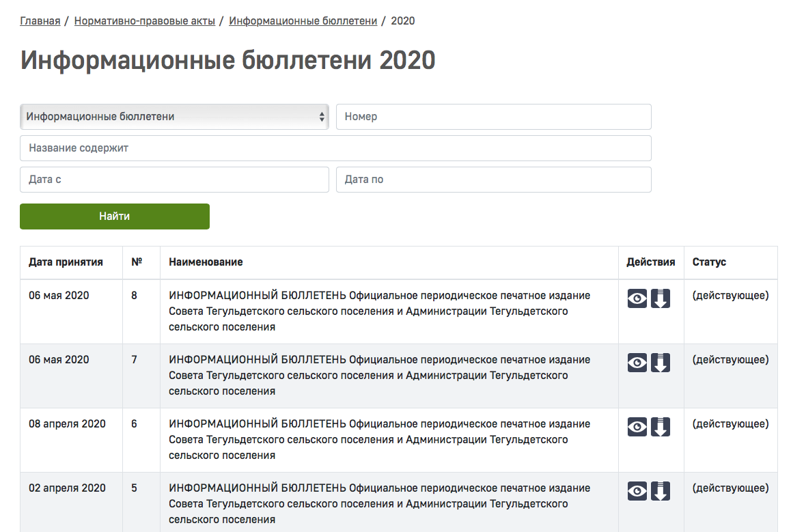
Task: Open Нормативно-правовые акты breadcrumb link
Action: click(145, 20)
